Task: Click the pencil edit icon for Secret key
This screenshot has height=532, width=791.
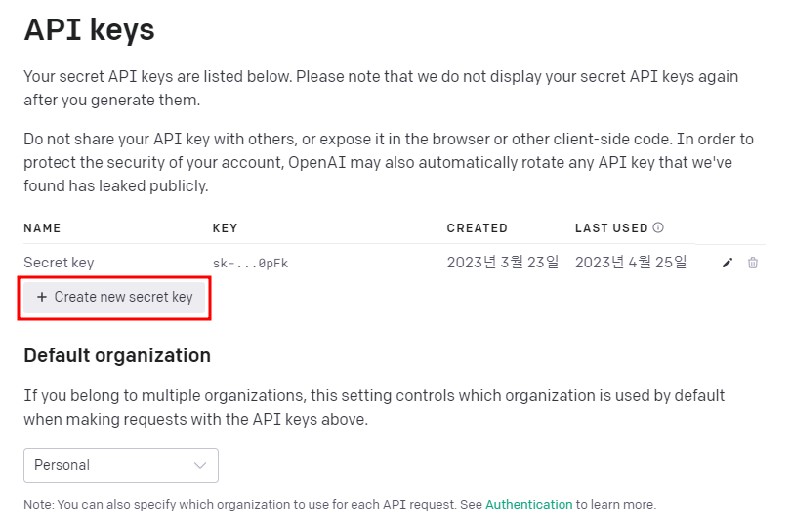Action: click(x=727, y=263)
